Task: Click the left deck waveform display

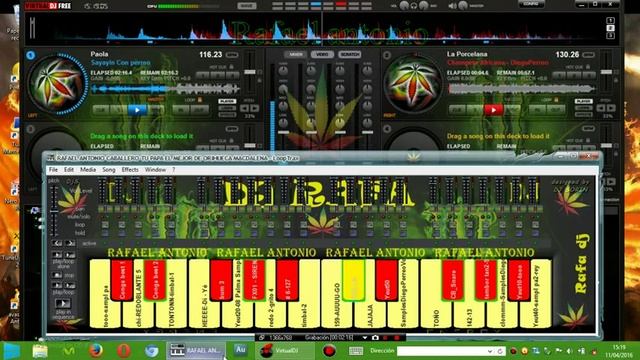Action: pos(165,89)
